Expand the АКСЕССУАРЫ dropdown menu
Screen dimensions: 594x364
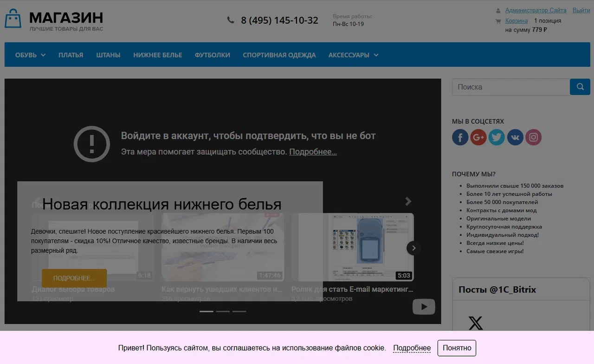tap(353, 55)
